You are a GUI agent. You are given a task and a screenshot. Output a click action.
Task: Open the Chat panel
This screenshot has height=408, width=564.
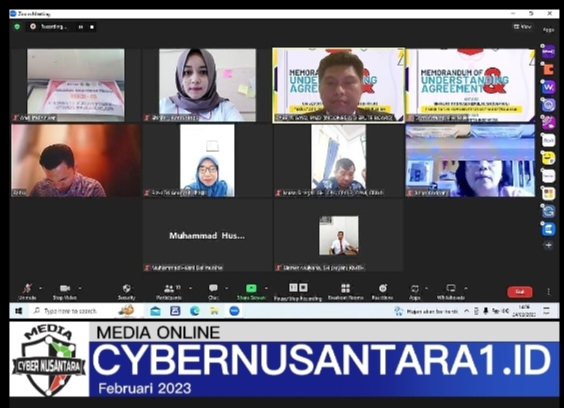coord(213,291)
